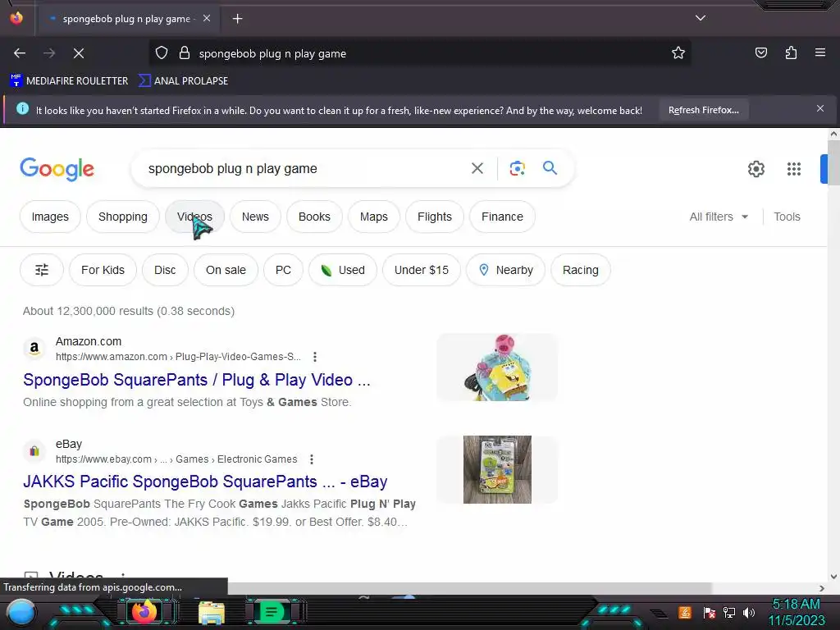Click the Amazon.com favicon
The image size is (840, 630).
[x=34, y=348]
